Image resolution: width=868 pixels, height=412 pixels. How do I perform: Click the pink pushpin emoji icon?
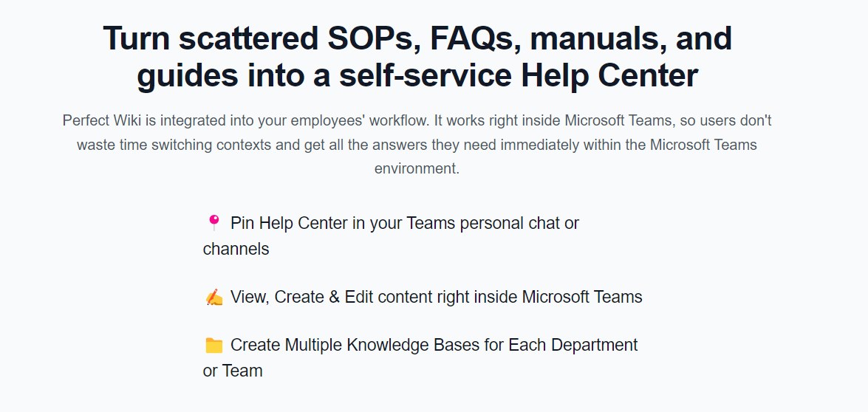click(x=213, y=223)
